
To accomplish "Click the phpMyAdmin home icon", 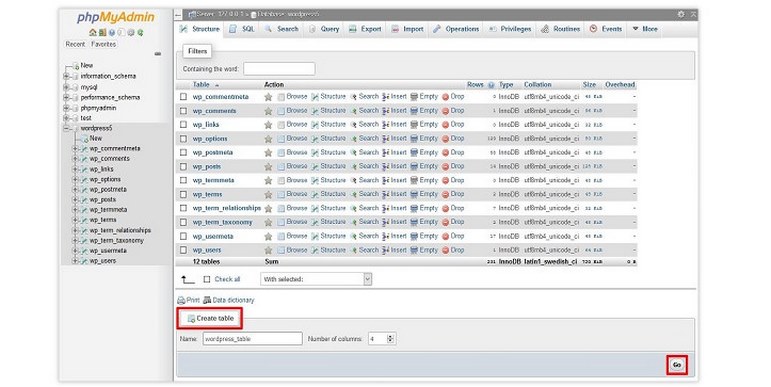I will (x=92, y=32).
